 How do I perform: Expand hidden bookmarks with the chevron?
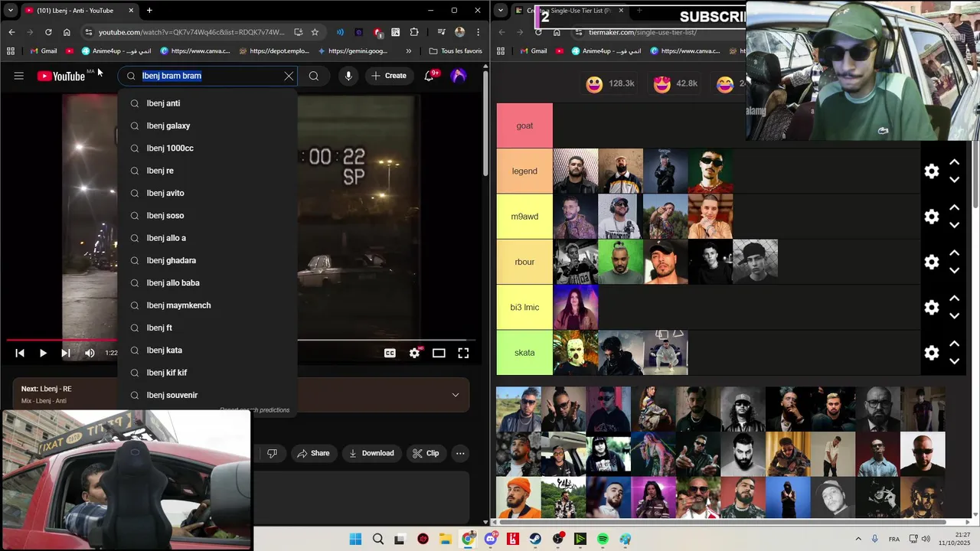[408, 51]
